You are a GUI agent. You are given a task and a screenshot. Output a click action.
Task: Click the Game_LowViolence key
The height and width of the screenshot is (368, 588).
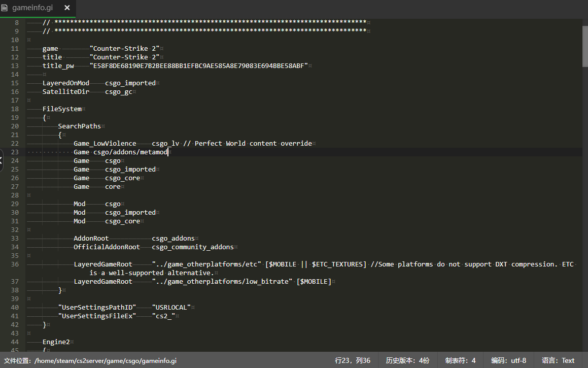[x=105, y=143]
